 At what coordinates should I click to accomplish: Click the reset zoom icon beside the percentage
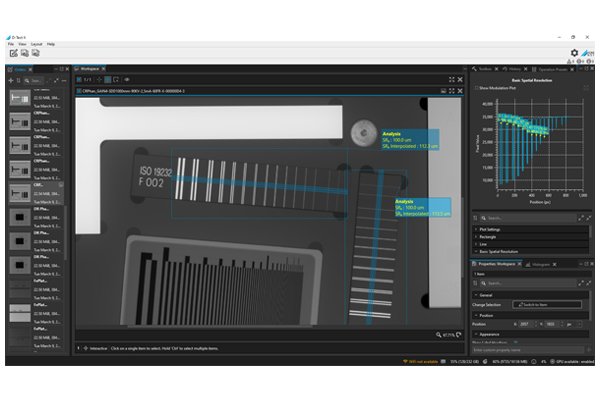[458, 335]
